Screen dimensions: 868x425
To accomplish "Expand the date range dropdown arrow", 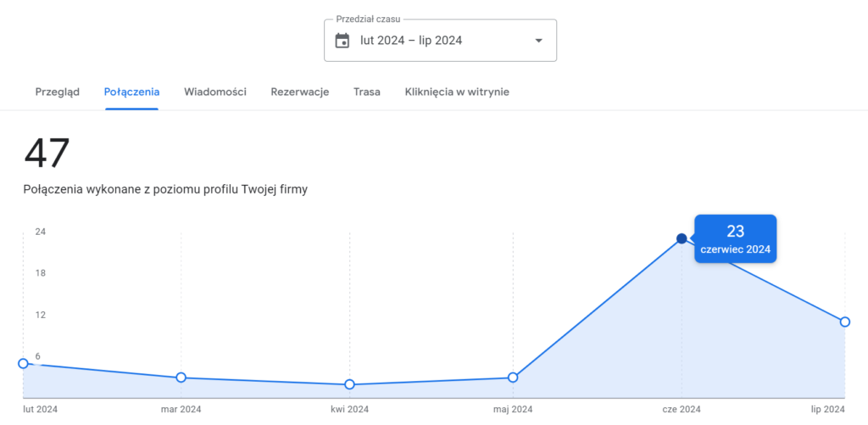I will coord(538,41).
